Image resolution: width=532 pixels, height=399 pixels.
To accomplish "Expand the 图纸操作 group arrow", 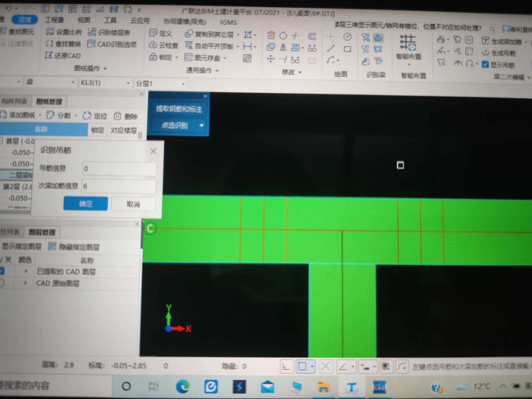I will point(105,69).
